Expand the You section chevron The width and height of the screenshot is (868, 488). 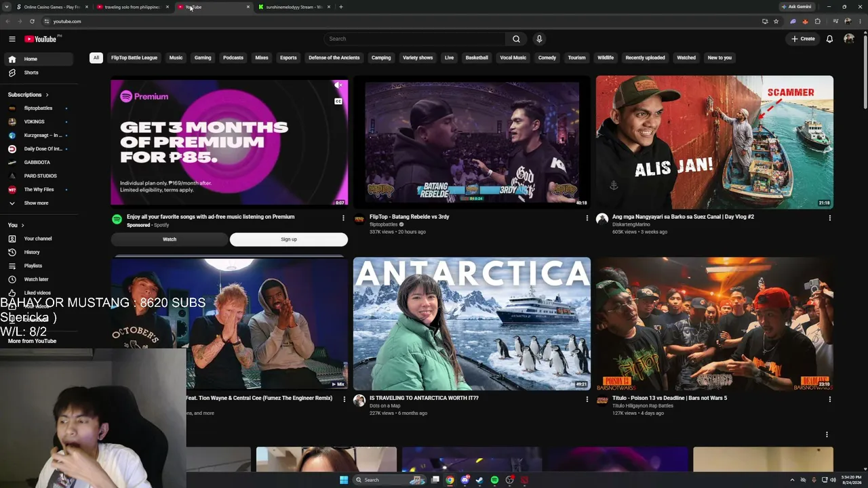22,225
